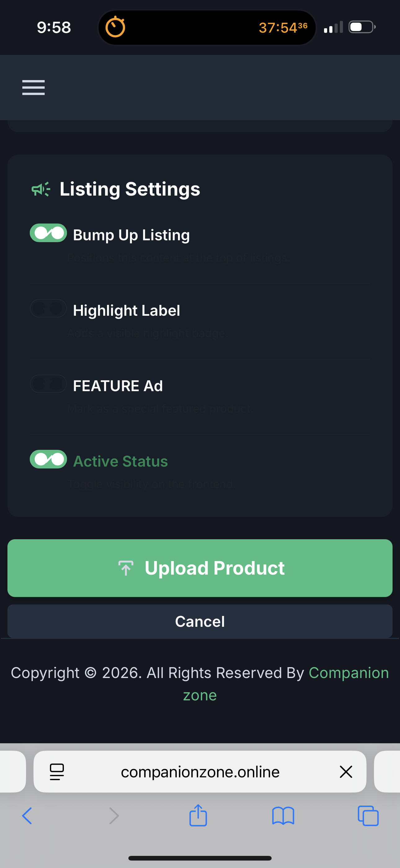Clear the address bar with the X
Screen dimensions: 400x868
point(346,772)
